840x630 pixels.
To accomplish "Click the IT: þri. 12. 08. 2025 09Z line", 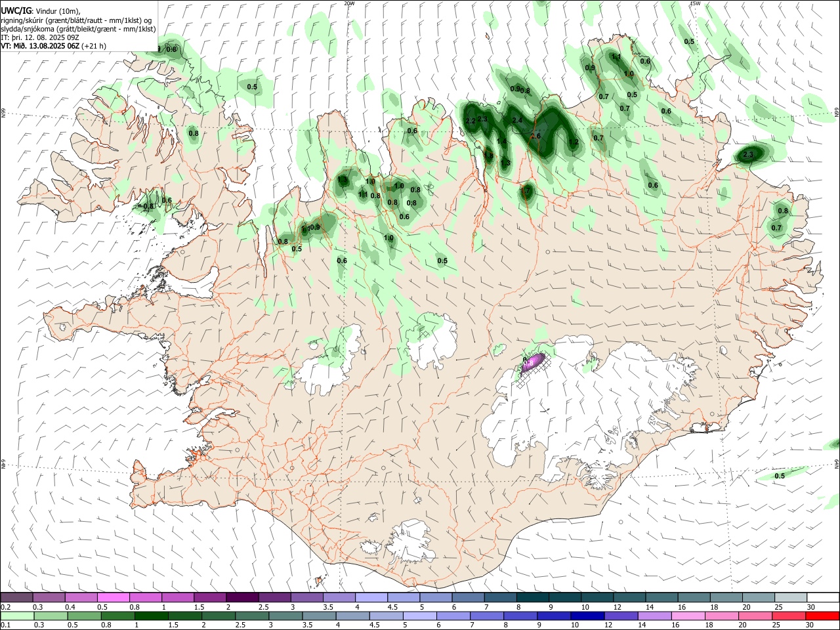I will tap(39, 37).
